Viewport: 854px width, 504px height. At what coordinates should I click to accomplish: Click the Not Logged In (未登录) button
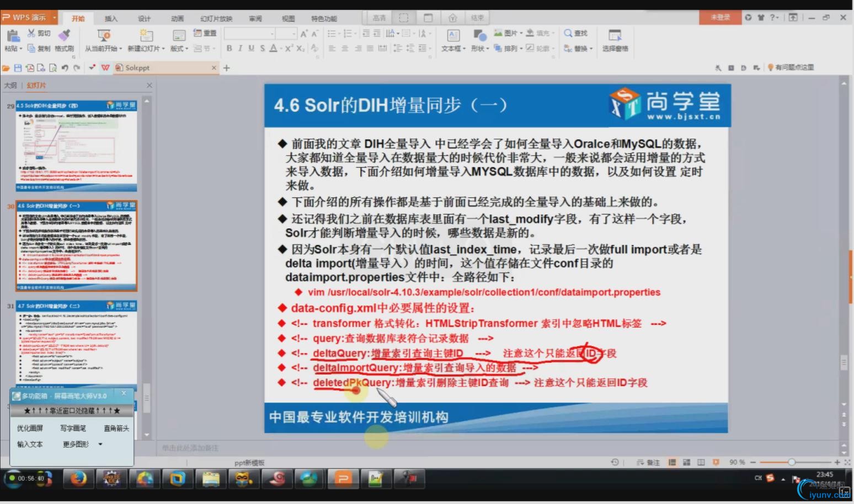tap(720, 18)
